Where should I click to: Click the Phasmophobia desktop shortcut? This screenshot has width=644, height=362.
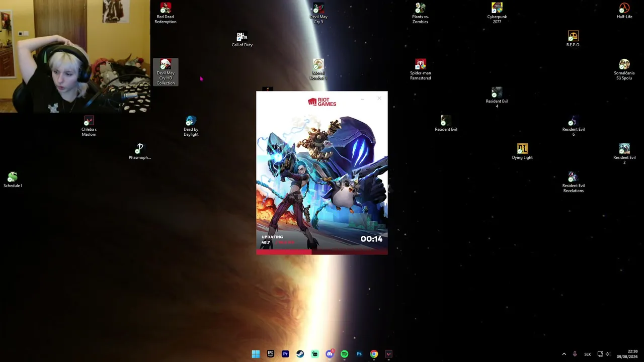click(x=140, y=151)
